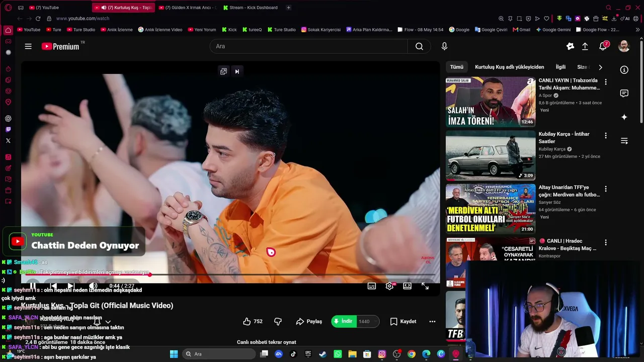Viewport: 644px width, 362px height.
Task: Open the account avatar menu
Action: [624, 46]
